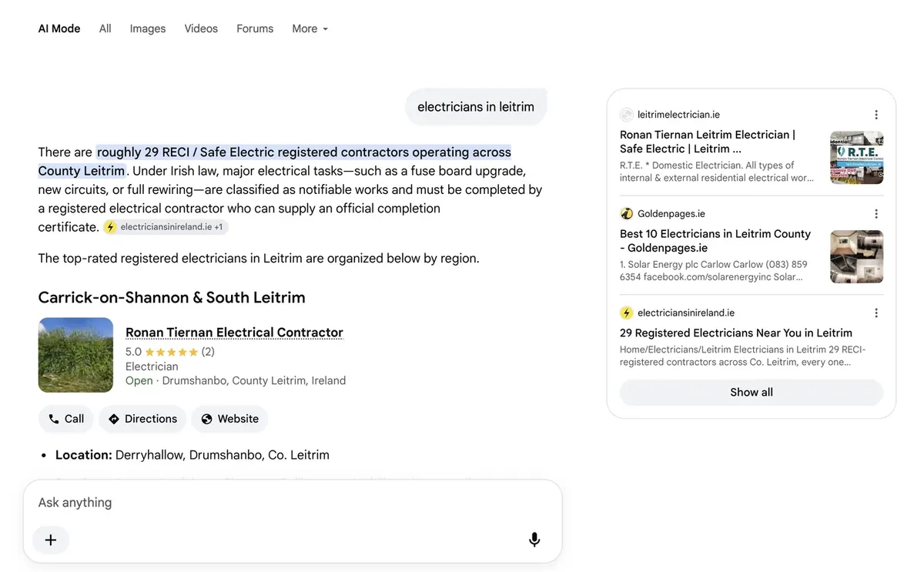The height and width of the screenshot is (572, 924).
Task: Click the Call button
Action: 66,419
